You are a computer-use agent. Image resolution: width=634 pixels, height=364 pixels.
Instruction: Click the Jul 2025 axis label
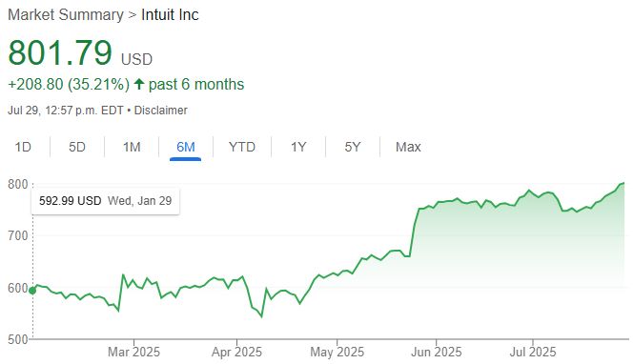pyautogui.click(x=533, y=352)
